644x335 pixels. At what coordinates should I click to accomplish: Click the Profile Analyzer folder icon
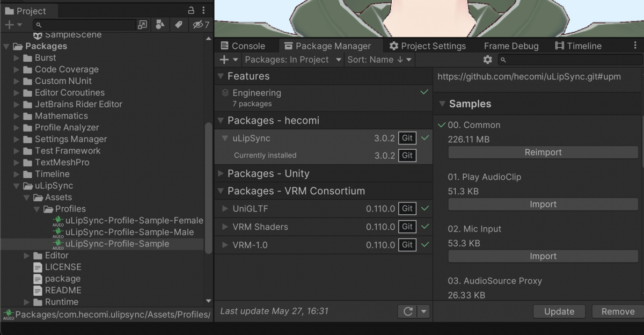[28, 128]
